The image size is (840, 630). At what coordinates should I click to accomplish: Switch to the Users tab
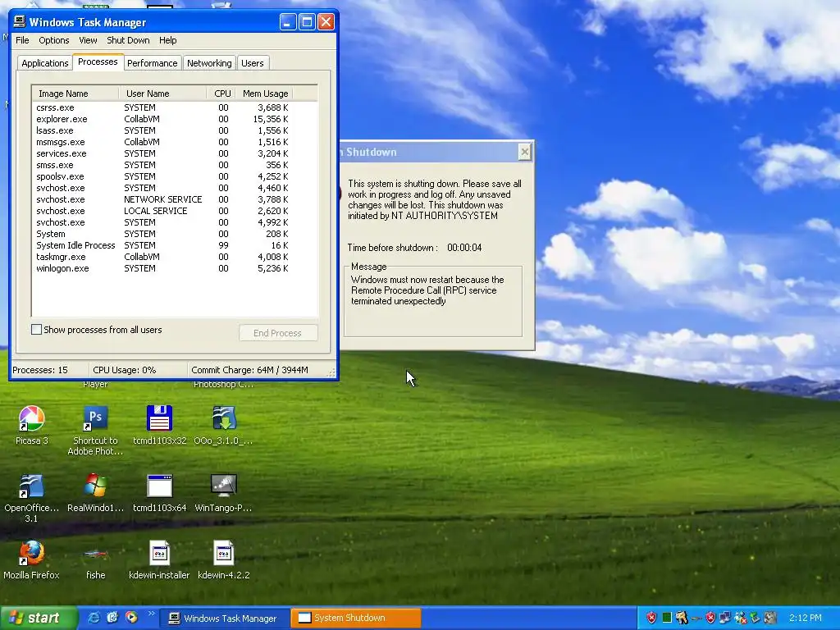[253, 63]
